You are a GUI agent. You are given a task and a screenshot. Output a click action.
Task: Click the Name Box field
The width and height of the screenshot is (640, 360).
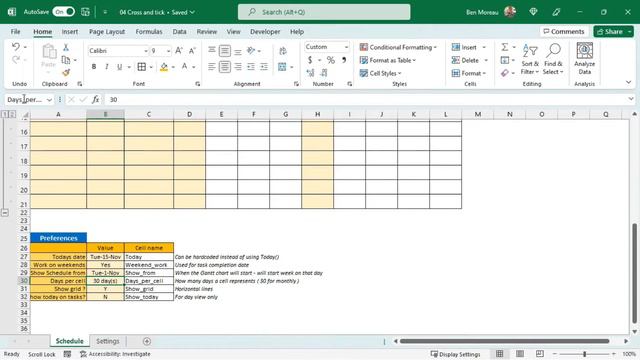tap(24, 99)
